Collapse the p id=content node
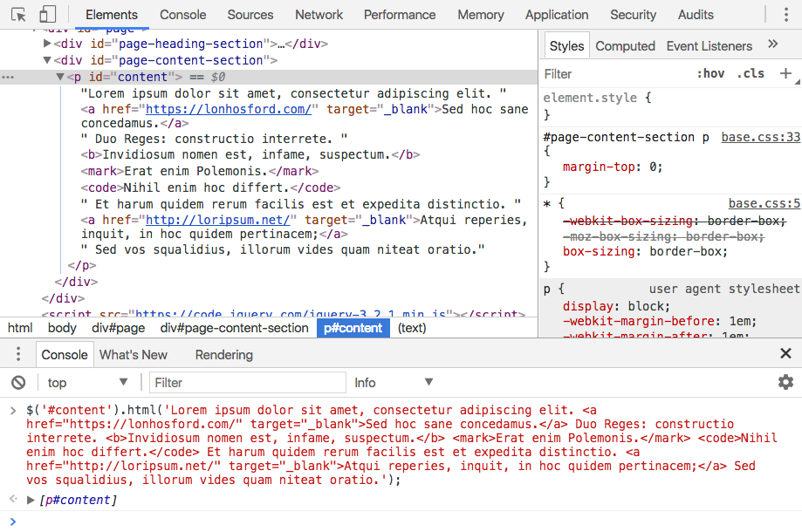The height and width of the screenshot is (532, 802). pyautogui.click(x=60, y=77)
